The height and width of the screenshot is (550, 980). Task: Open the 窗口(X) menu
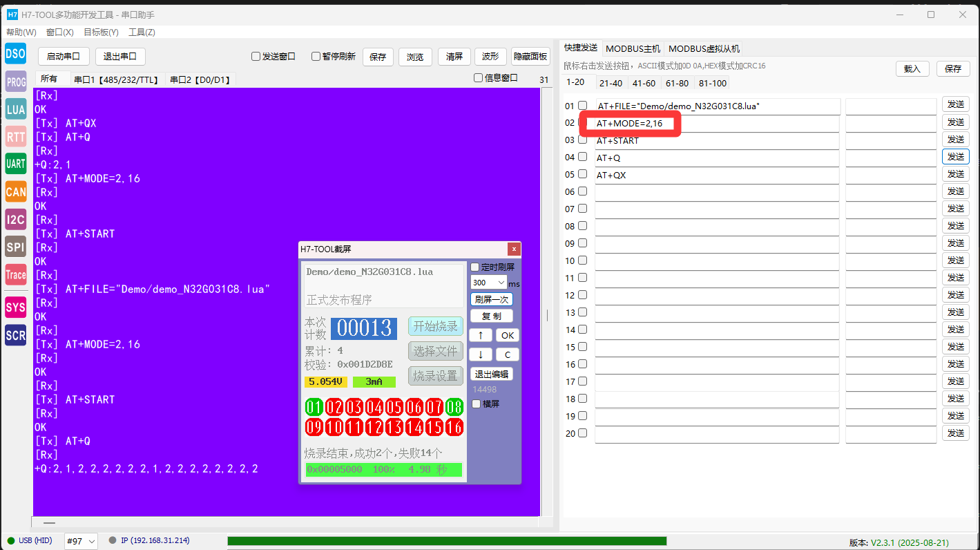60,32
